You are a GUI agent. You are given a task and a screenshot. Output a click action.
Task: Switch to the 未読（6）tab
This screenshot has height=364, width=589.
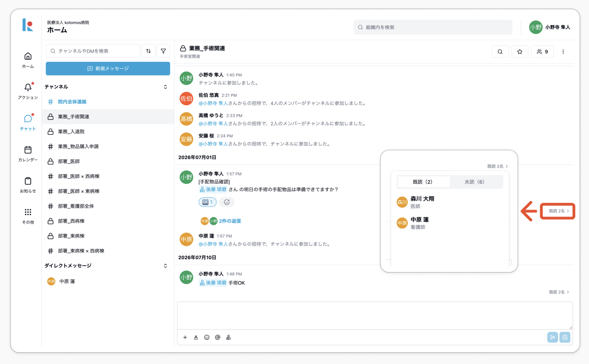(x=475, y=182)
